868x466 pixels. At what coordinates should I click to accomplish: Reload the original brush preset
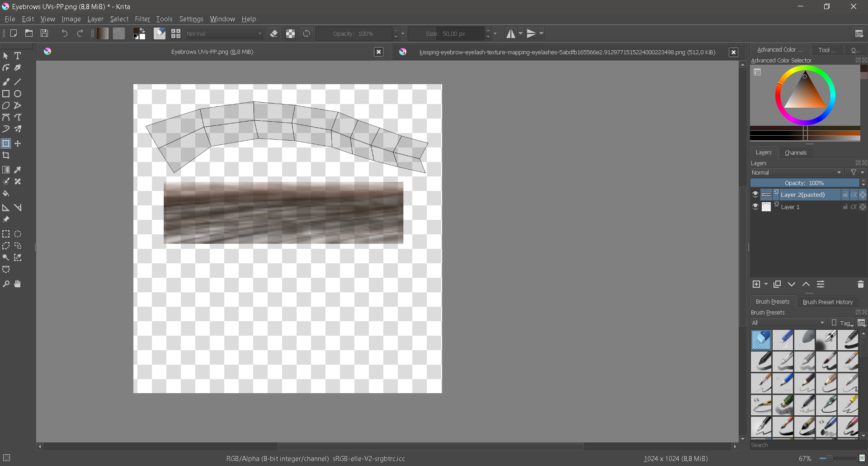(307, 33)
